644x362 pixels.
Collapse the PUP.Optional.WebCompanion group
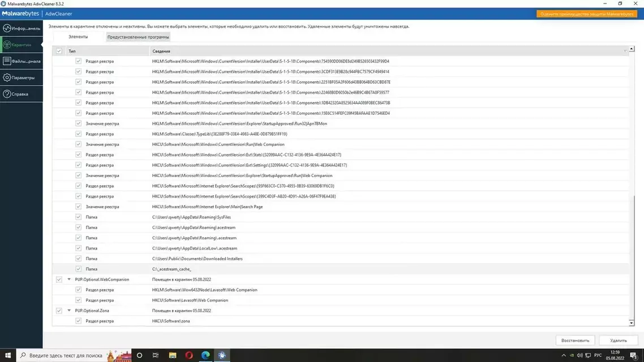(x=69, y=279)
